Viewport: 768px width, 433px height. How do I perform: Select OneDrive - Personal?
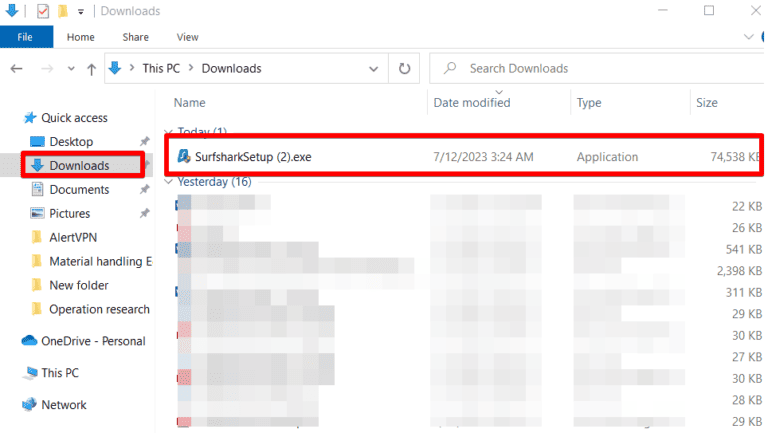pyautogui.click(x=93, y=341)
